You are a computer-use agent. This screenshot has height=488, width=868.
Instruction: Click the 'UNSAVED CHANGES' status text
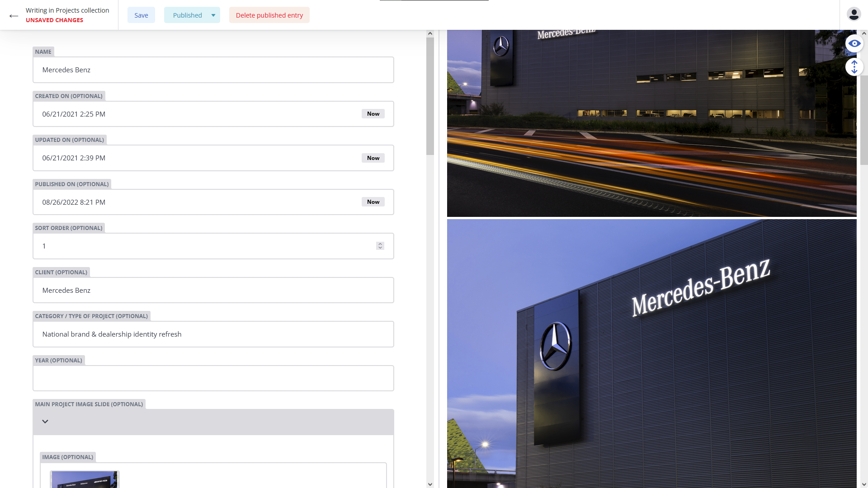pyautogui.click(x=54, y=20)
